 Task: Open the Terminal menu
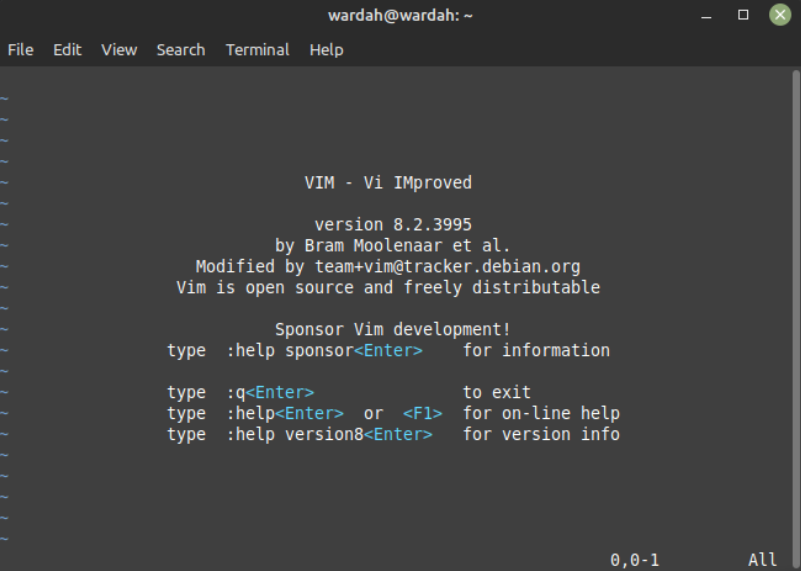[257, 50]
